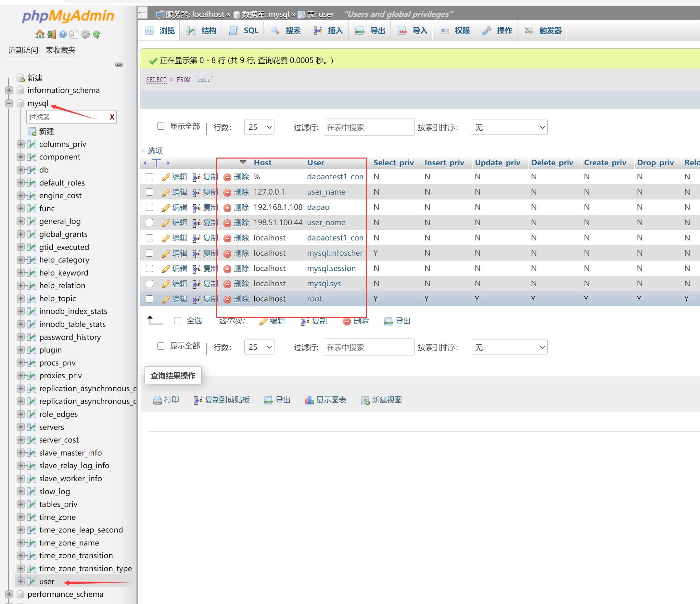Click the full-text toggle arrows in table header
700x604 pixels.
pos(157,163)
